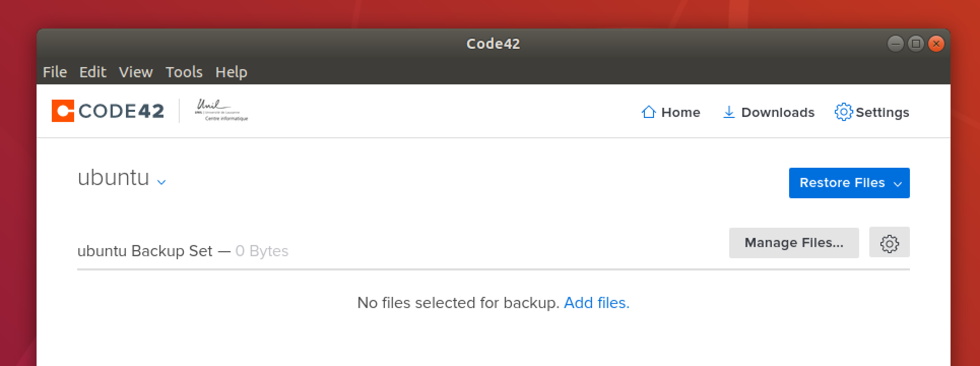Expand the ubuntu device chevron
The width and height of the screenshot is (980, 366).
161,181
